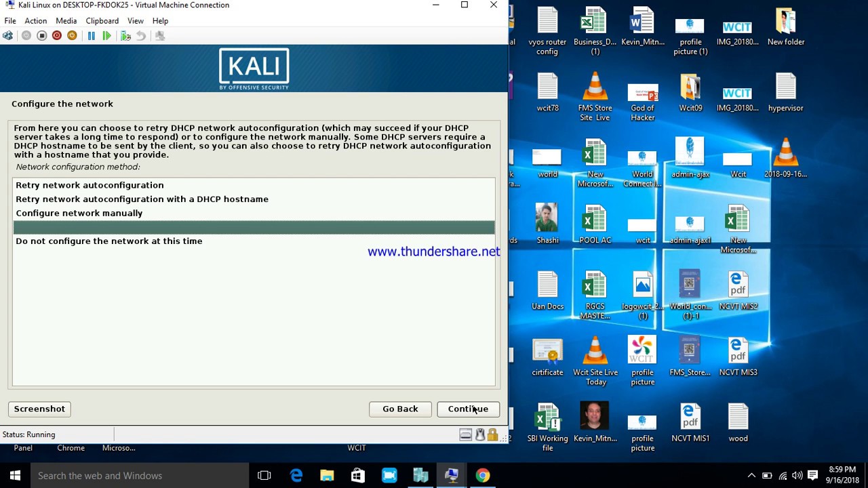The width and height of the screenshot is (868, 488).
Task: Select the RGCS MASTE... Excel file
Action: (595, 296)
